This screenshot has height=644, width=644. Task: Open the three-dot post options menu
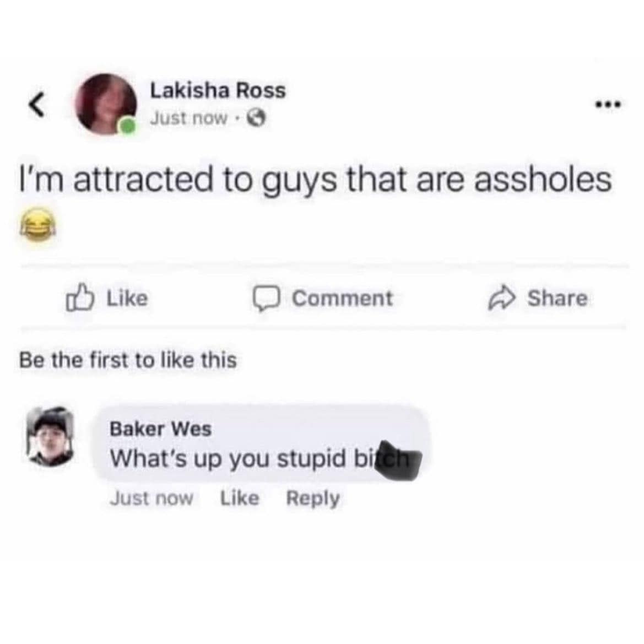(x=609, y=105)
